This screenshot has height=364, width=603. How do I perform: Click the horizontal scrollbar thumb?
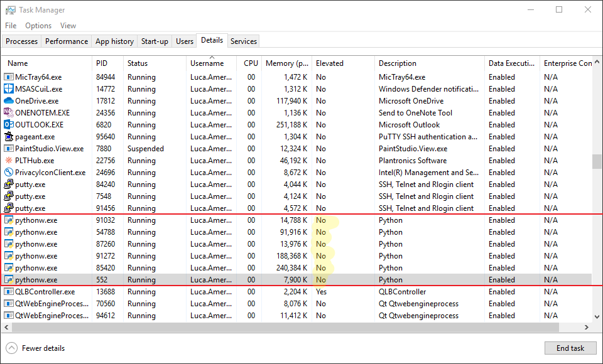coord(285,328)
